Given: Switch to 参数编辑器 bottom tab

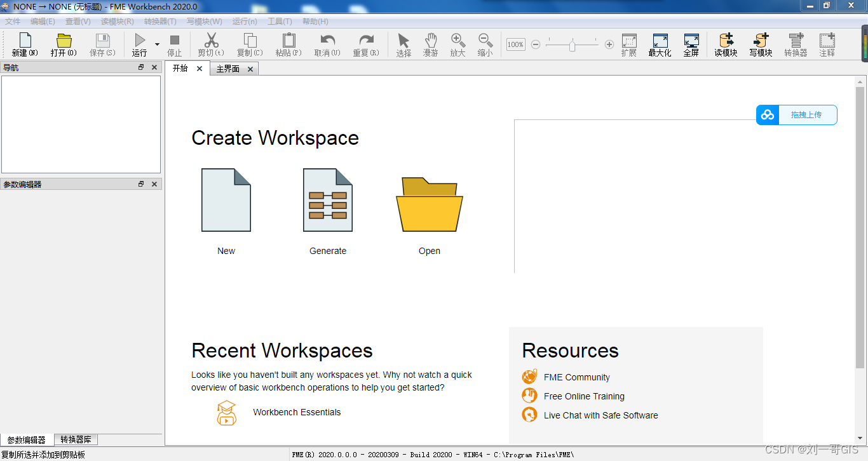Looking at the screenshot, I should pyautogui.click(x=27, y=439).
